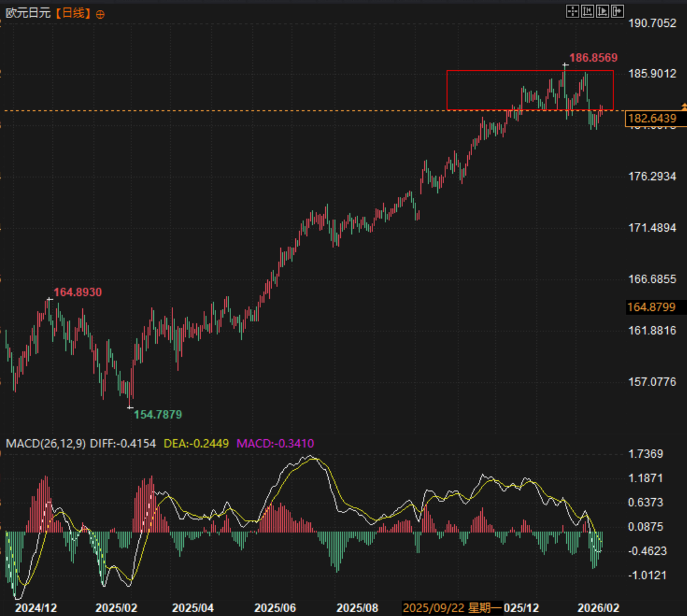This screenshot has width=687, height=616.
Task: Click the magenta MACD:-0.3410 readout
Action: point(275,443)
